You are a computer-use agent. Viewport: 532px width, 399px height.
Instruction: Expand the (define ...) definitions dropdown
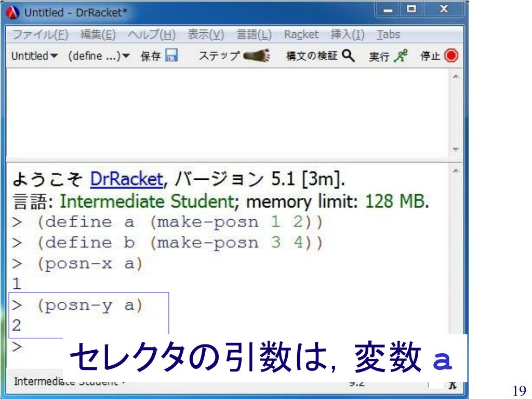99,56
